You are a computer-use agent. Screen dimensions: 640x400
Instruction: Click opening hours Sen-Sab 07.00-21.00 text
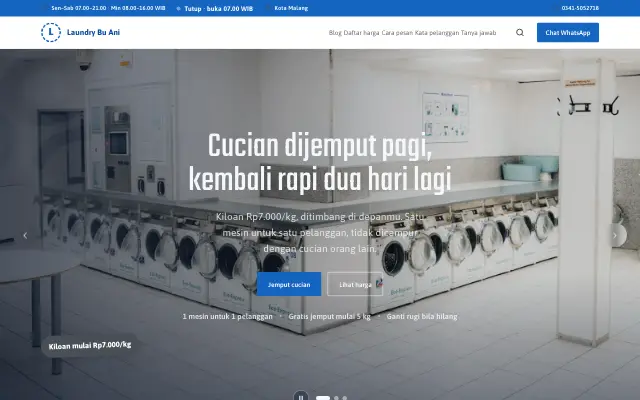coord(79,8)
